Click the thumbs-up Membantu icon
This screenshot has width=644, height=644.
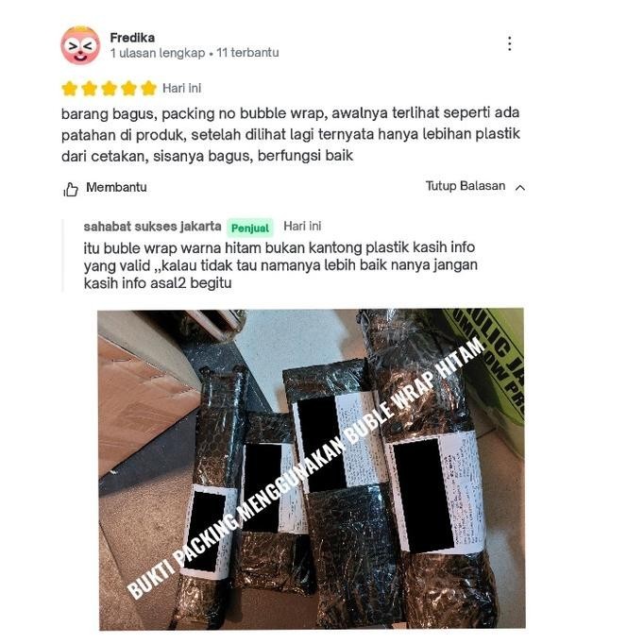(71, 190)
